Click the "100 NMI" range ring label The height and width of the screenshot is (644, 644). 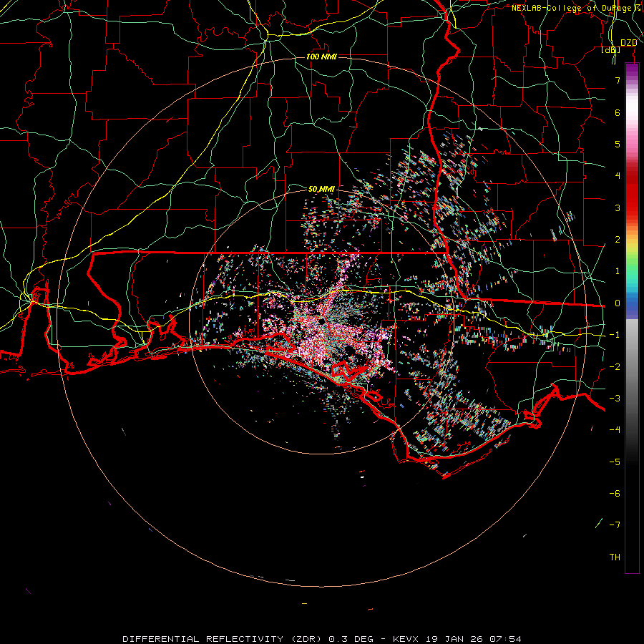[321, 57]
